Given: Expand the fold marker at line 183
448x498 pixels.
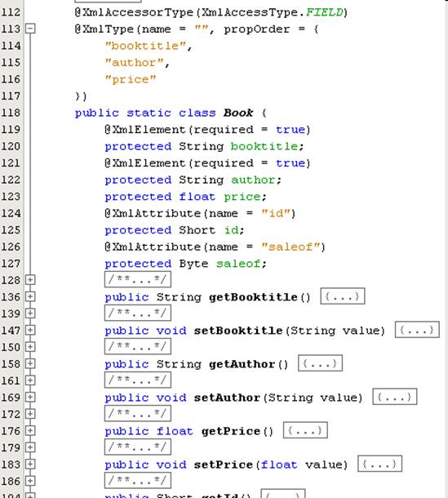Looking at the screenshot, I should 30,464.
